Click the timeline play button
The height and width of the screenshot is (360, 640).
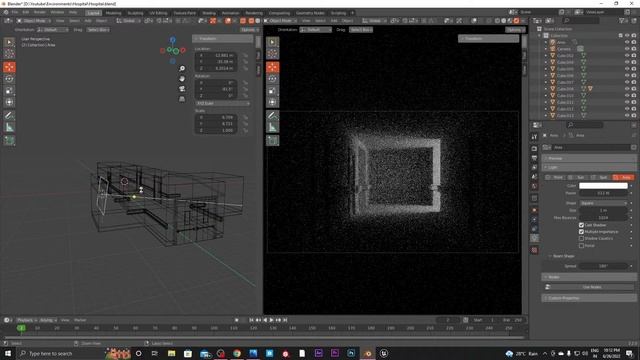[x=271, y=320]
